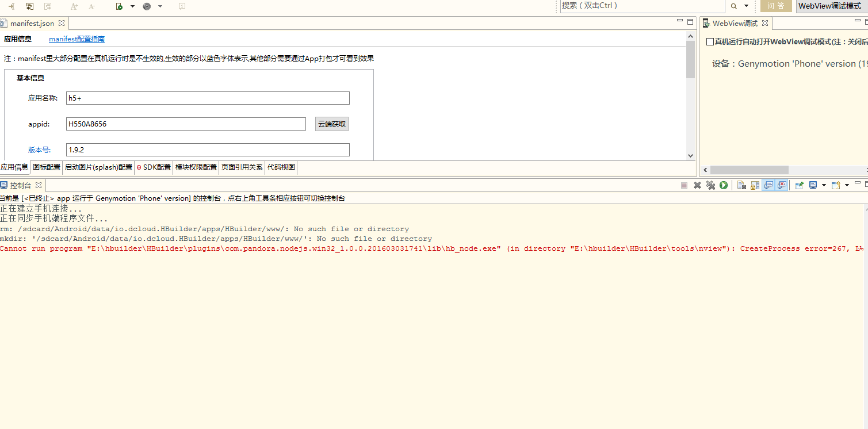Click the remove all terminated launches double-X icon

point(710,185)
